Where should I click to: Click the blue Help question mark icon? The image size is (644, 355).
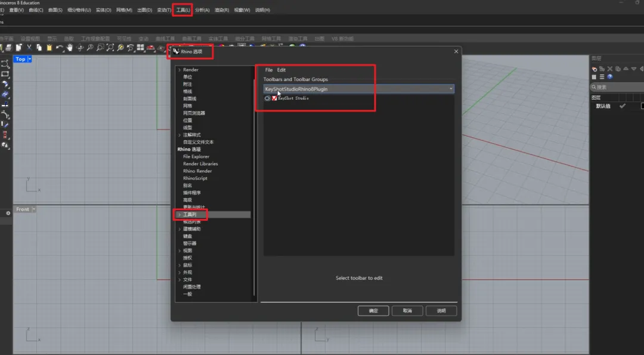610,77
